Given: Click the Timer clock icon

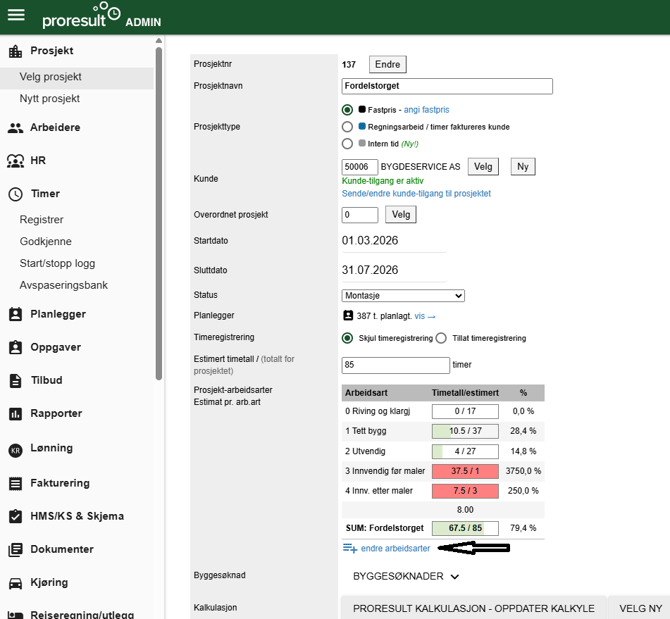Looking at the screenshot, I should click(x=15, y=194).
